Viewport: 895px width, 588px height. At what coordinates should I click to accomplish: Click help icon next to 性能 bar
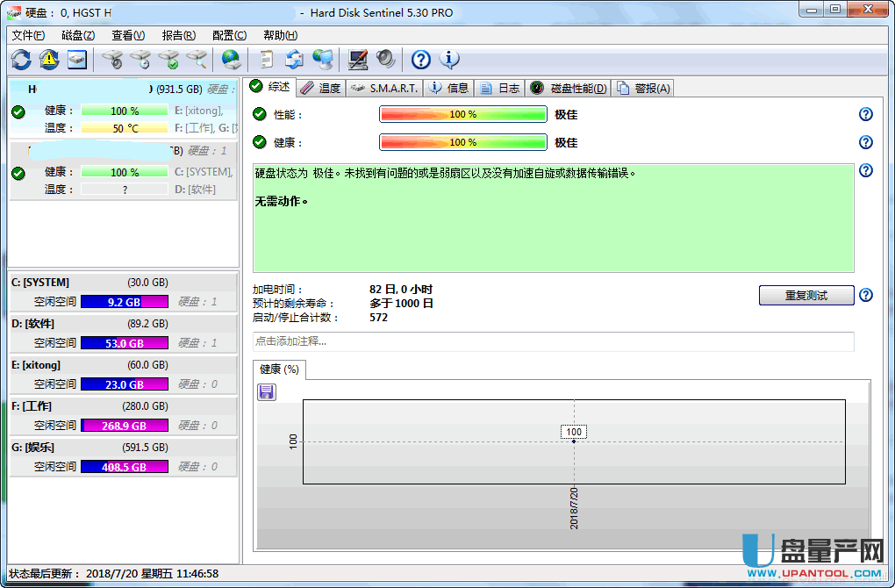pyautogui.click(x=865, y=114)
